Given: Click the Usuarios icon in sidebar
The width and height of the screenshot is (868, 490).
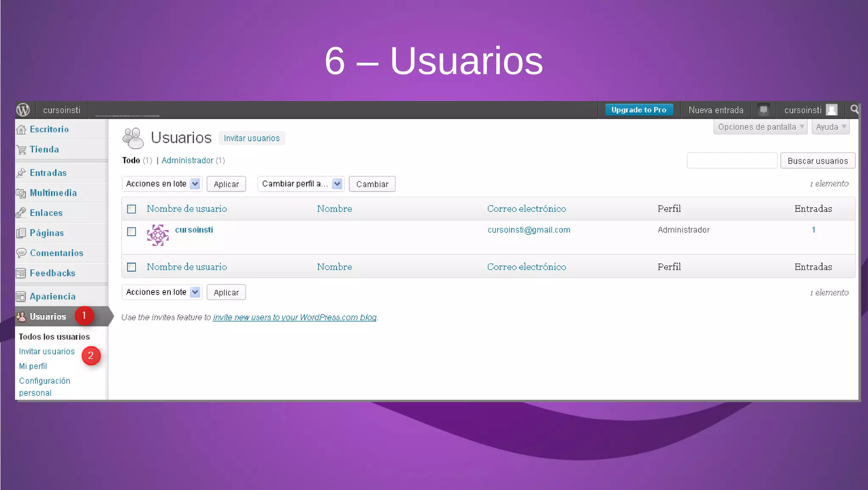Looking at the screenshot, I should coord(21,317).
